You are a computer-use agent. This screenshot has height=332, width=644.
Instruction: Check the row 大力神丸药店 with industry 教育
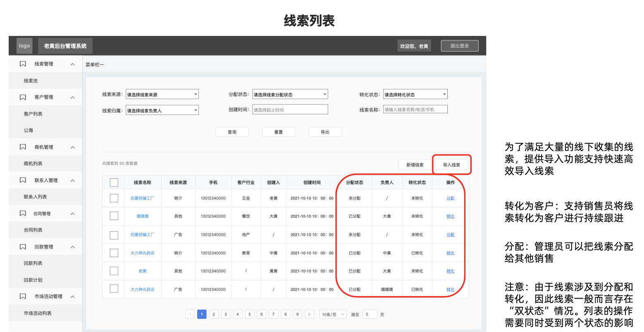pyautogui.click(x=114, y=253)
